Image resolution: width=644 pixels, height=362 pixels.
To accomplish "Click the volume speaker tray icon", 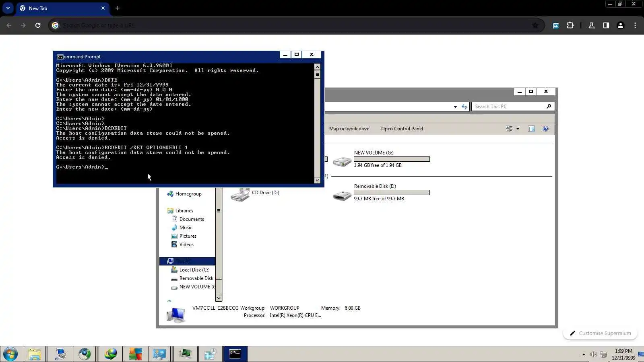I will [x=593, y=354].
